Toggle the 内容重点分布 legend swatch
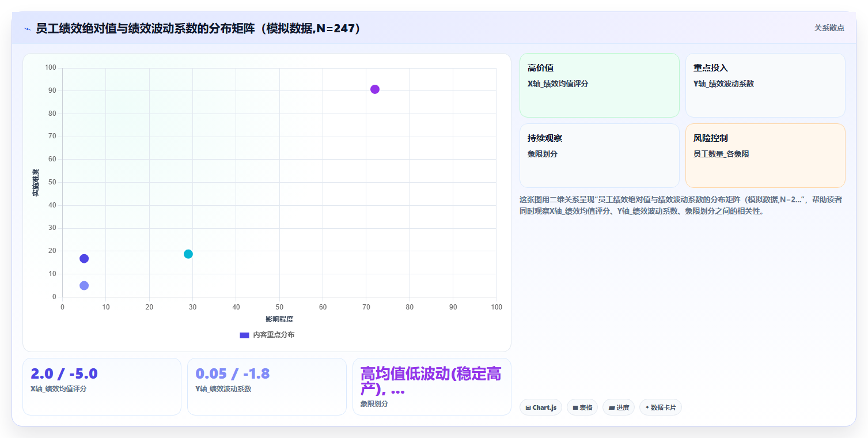The height and width of the screenshot is (438, 868). pyautogui.click(x=244, y=335)
